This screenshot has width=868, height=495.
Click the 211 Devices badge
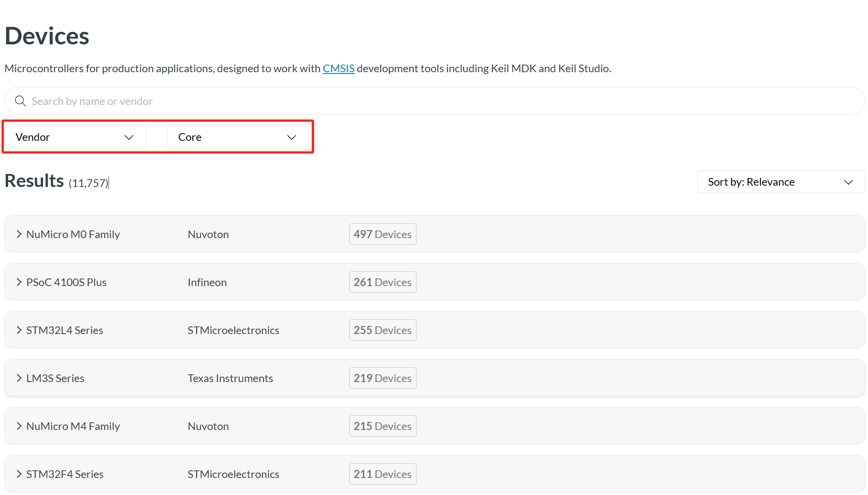(x=382, y=474)
